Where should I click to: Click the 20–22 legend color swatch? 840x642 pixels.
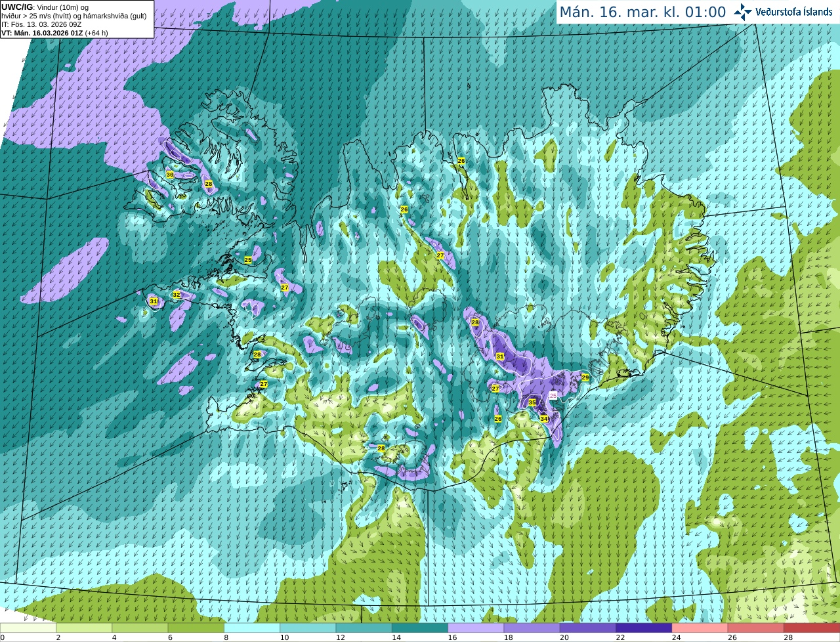tap(588, 628)
